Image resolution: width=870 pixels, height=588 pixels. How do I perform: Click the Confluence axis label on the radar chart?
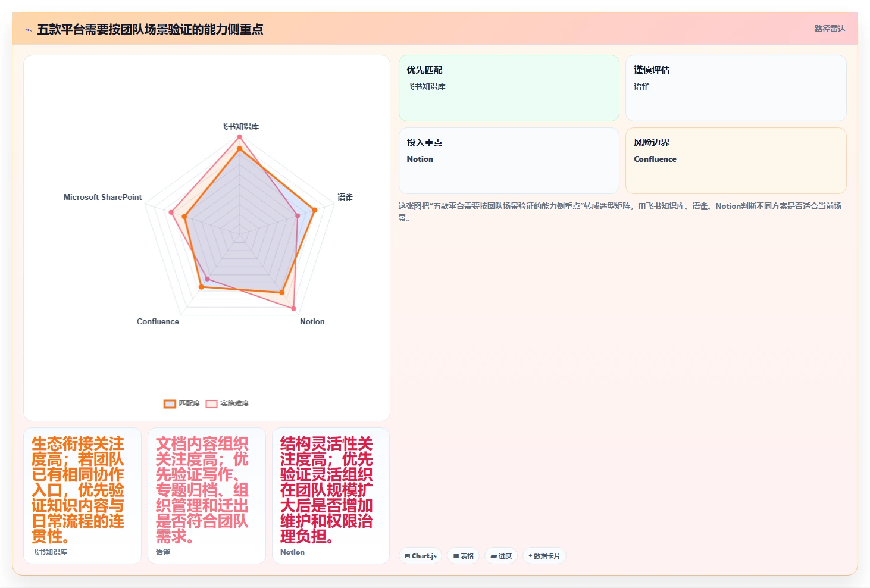pyautogui.click(x=158, y=321)
